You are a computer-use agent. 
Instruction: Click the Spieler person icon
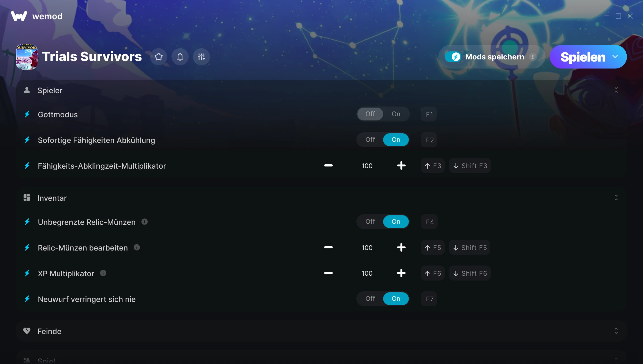click(x=27, y=90)
